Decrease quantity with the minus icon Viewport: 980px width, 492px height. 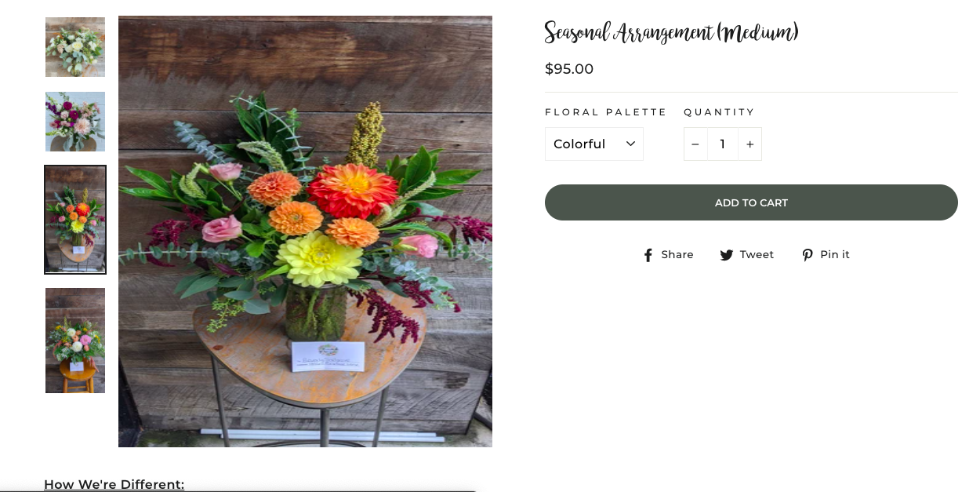pyautogui.click(x=695, y=144)
